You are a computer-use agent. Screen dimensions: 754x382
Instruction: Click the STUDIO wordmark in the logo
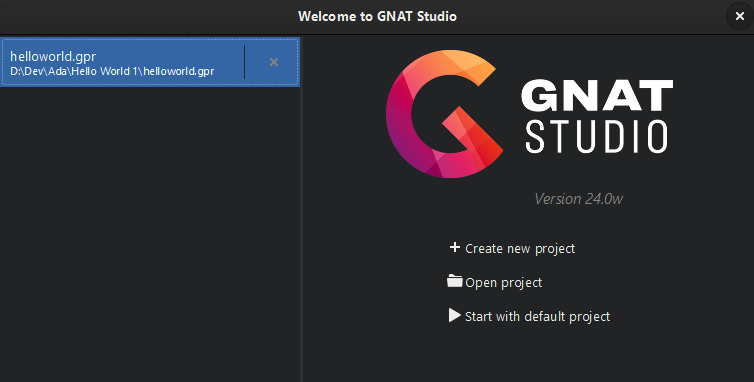coord(597,137)
